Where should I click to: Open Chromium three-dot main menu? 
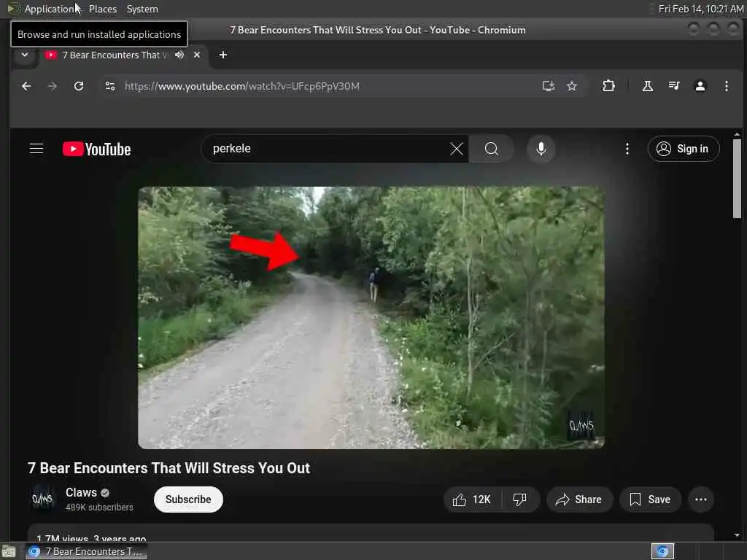726,86
